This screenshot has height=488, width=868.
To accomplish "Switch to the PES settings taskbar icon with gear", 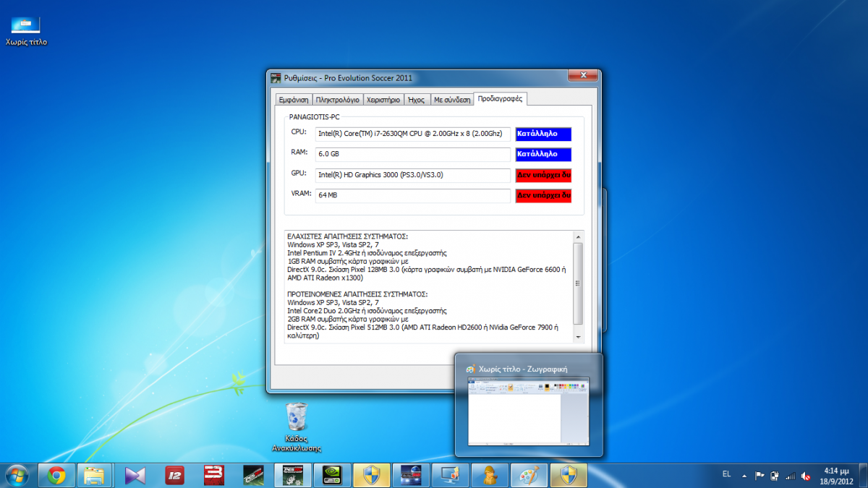I will [292, 475].
